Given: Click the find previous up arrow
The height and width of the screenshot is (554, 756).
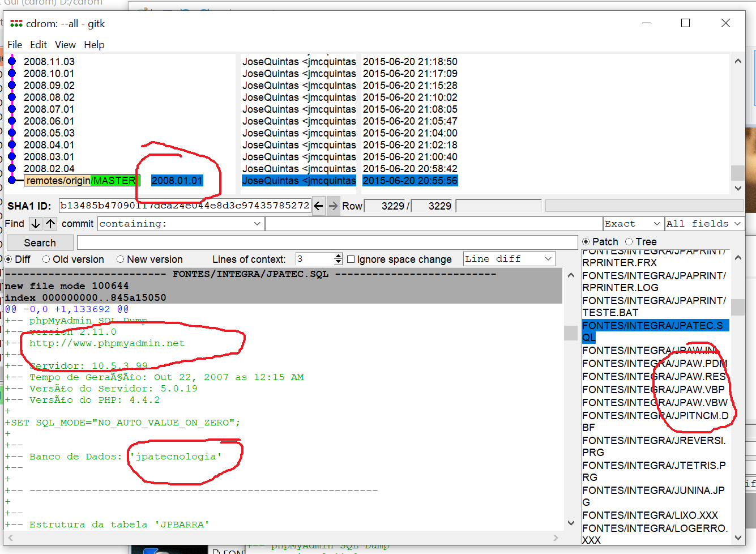Looking at the screenshot, I should pos(50,224).
